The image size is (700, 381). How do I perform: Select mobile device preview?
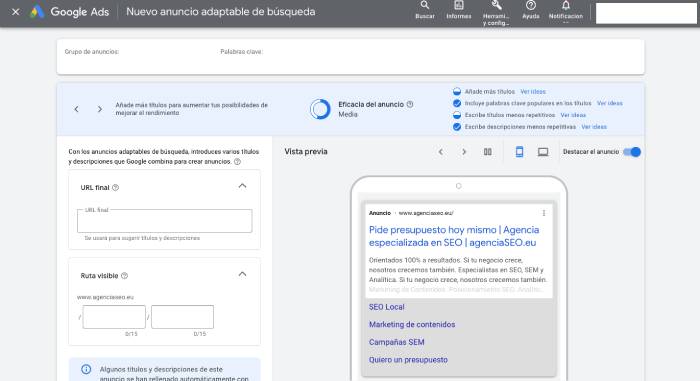519,152
